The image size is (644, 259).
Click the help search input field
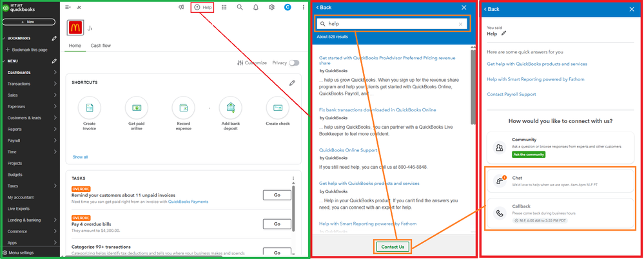392,24
